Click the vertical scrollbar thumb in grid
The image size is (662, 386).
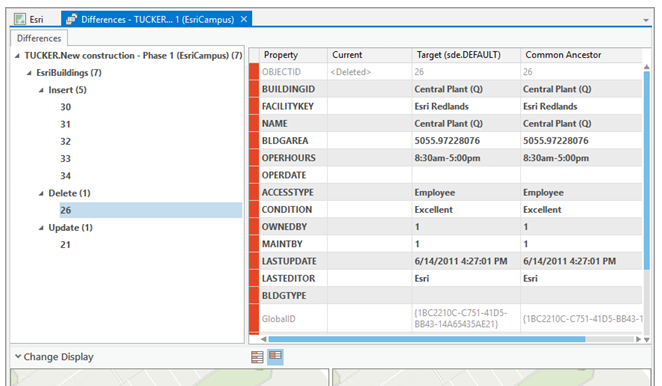pos(646,170)
